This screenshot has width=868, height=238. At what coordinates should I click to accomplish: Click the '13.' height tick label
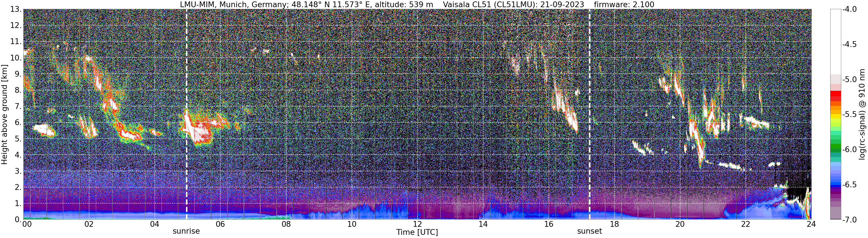[16, 9]
